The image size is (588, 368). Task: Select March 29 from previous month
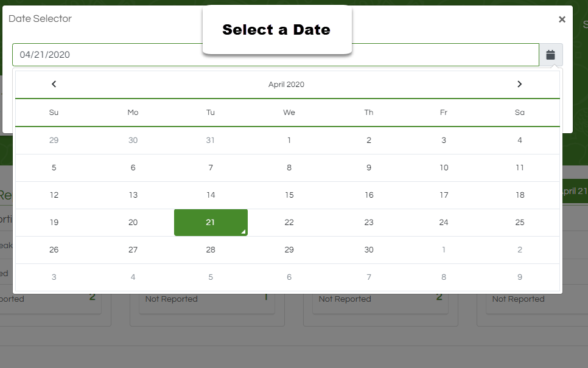[x=54, y=141]
